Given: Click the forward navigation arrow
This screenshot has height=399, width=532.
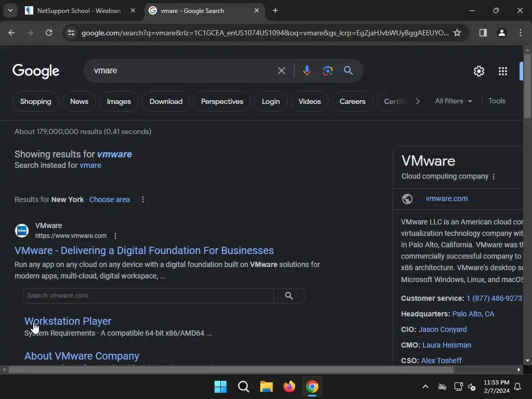Looking at the screenshot, I should (30, 33).
